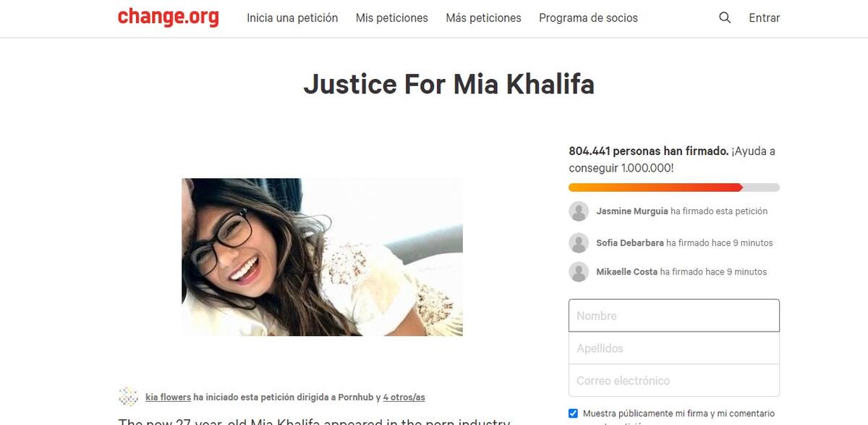The height and width of the screenshot is (425, 868).
Task: Click the Entrar login link
Action: 764,17
